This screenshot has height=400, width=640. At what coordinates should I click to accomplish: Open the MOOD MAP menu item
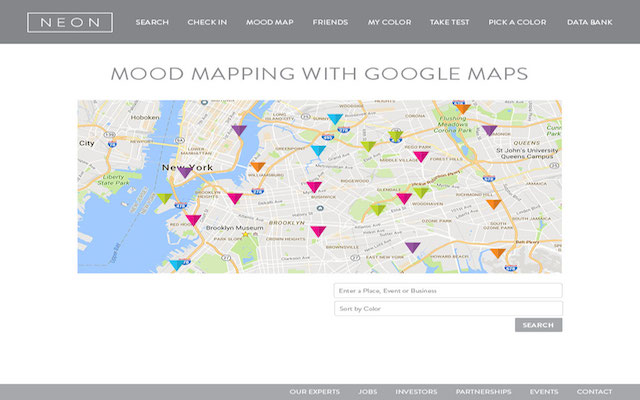click(269, 22)
